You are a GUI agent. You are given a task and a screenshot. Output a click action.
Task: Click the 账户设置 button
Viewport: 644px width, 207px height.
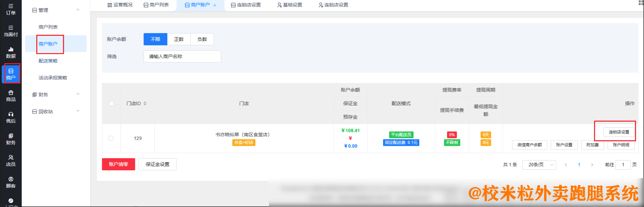click(564, 145)
